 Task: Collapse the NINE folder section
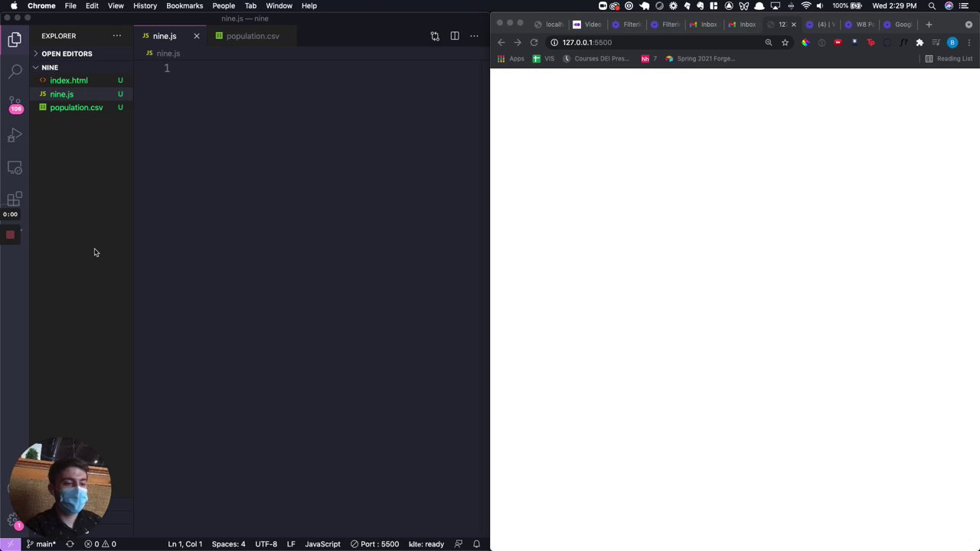pos(50,67)
